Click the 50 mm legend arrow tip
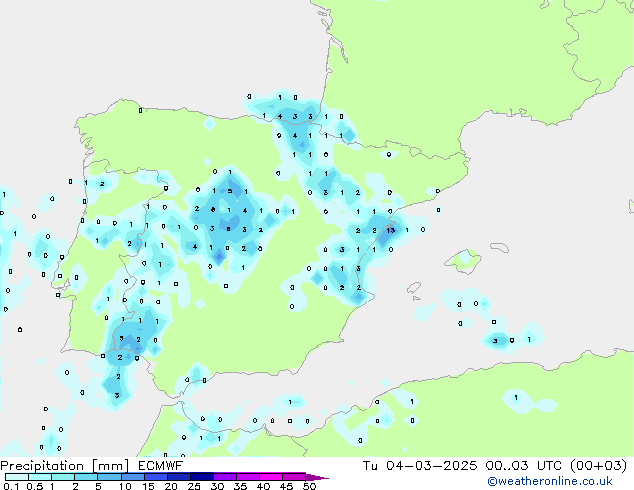Viewport: 634px width, 490px height. (322, 477)
